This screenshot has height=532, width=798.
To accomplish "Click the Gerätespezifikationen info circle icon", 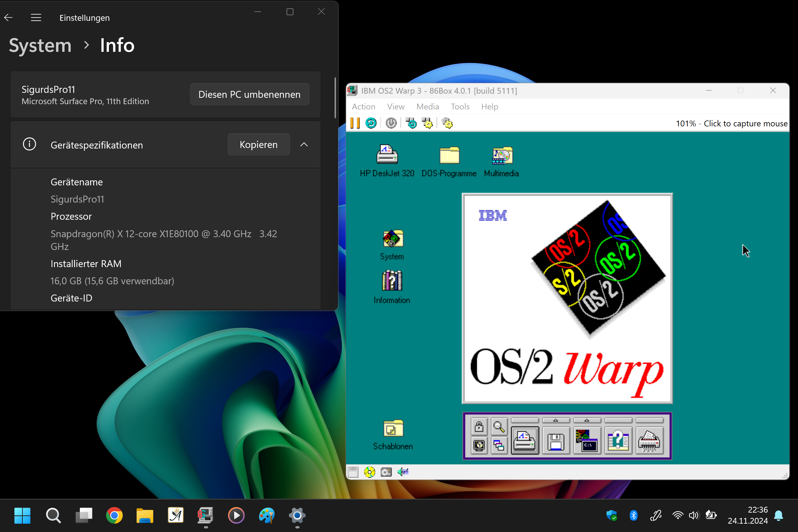I will pos(30,144).
